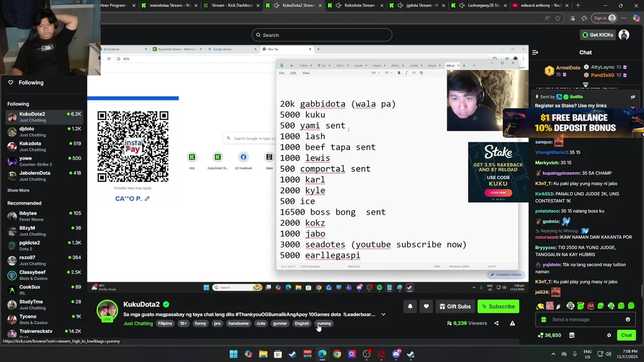Open Windows Start menu on taskbar
This screenshot has width=644, height=362.
click(x=233, y=354)
